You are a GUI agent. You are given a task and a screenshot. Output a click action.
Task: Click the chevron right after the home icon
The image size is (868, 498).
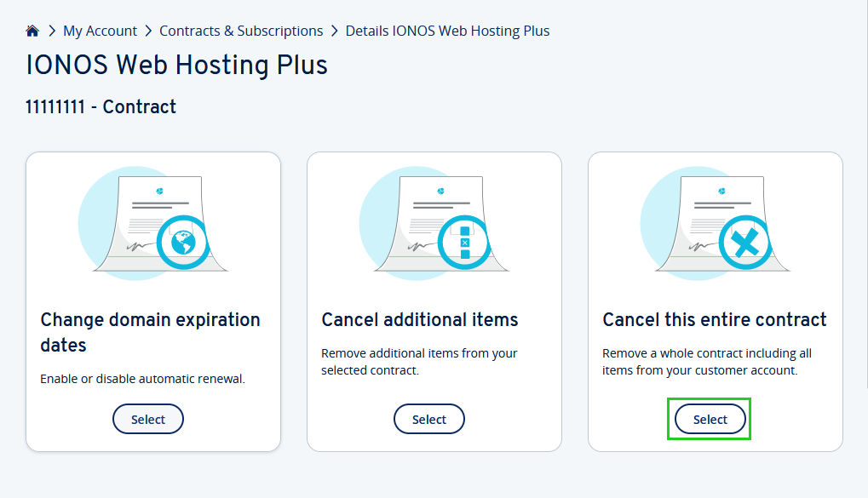click(51, 31)
